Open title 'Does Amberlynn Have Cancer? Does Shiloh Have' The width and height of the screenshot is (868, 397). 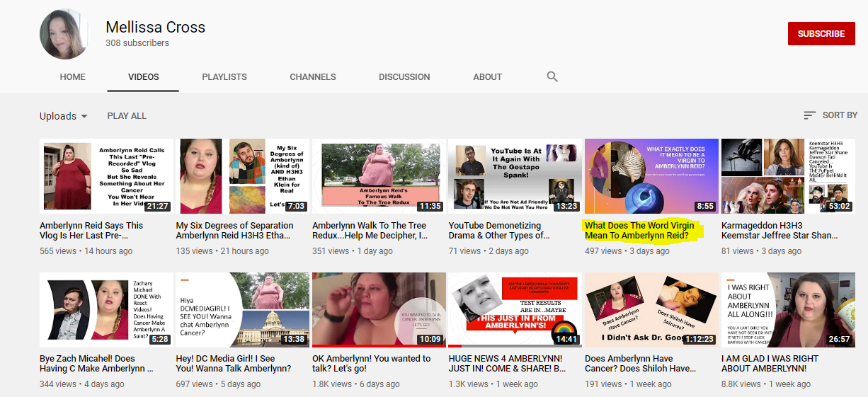[641, 364]
